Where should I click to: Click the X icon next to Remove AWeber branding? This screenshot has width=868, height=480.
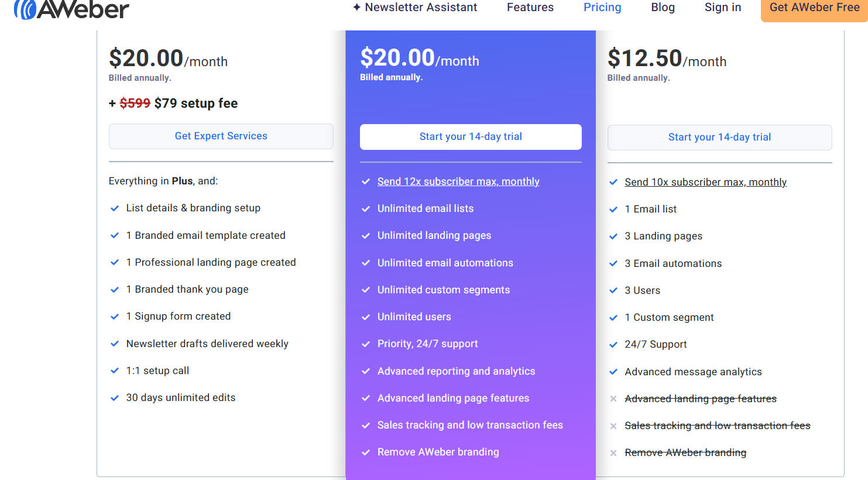click(613, 452)
